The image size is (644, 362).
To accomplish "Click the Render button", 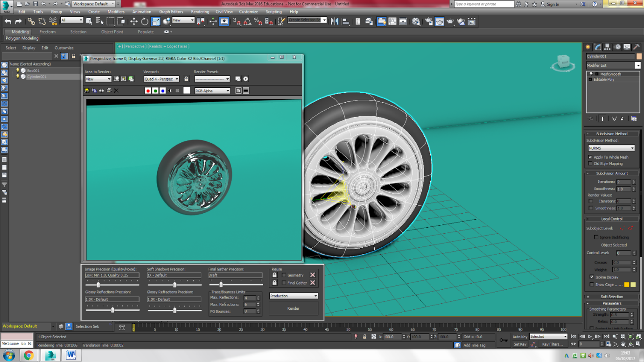I will point(294,308).
